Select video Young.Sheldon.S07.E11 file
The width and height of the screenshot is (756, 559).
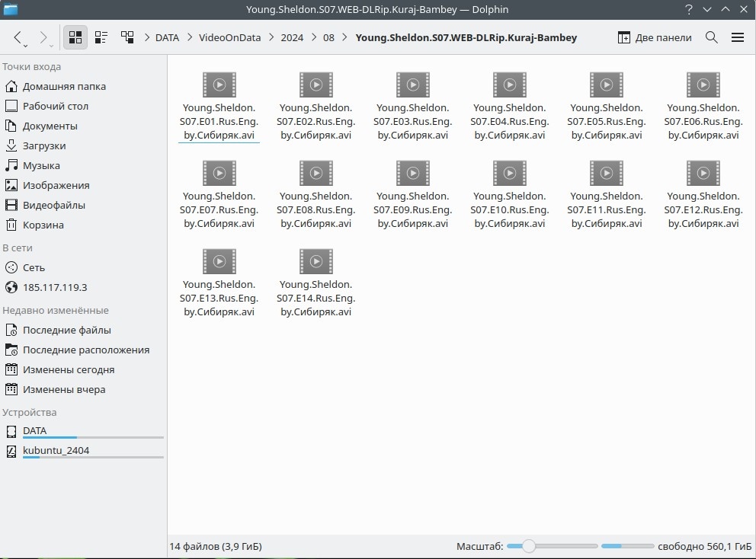pos(607,195)
